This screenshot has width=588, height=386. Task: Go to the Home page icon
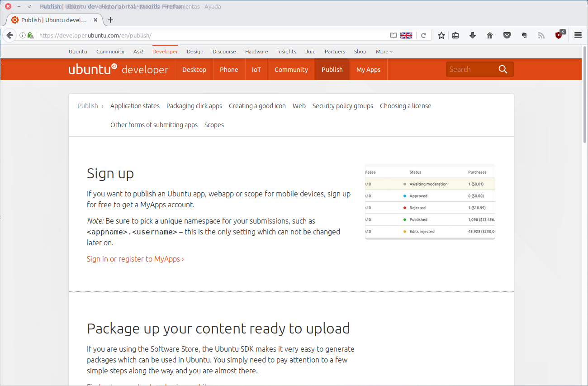click(x=490, y=35)
